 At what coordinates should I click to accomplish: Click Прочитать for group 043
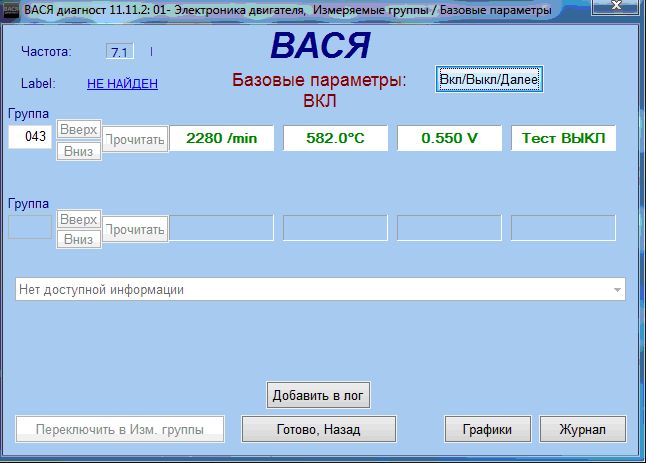(135, 139)
